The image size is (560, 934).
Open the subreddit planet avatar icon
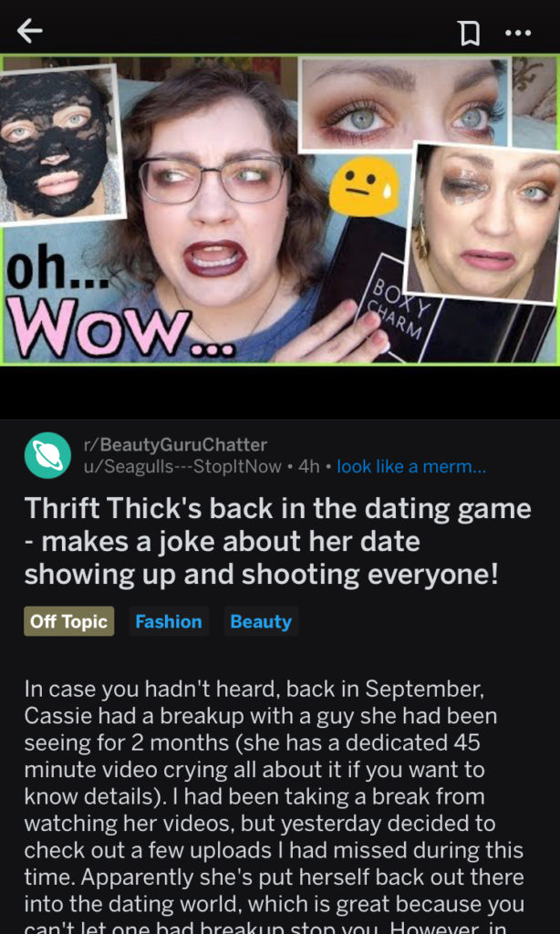(47, 455)
